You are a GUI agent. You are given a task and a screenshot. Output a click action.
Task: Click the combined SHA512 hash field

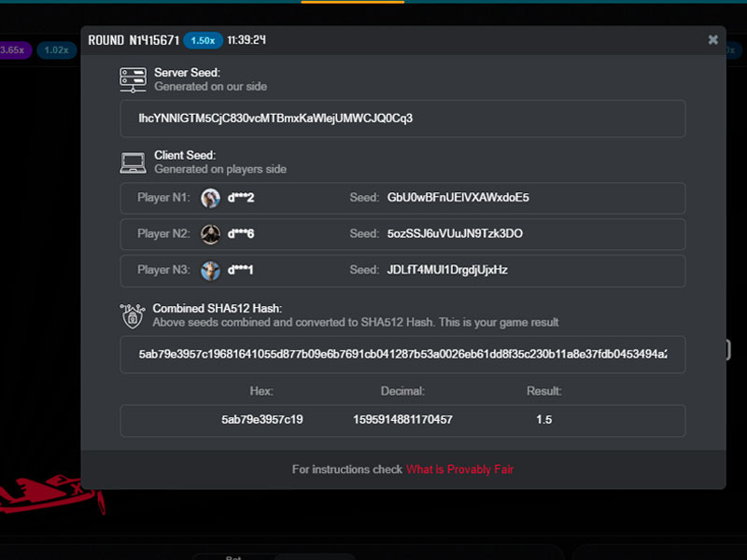tap(402, 355)
